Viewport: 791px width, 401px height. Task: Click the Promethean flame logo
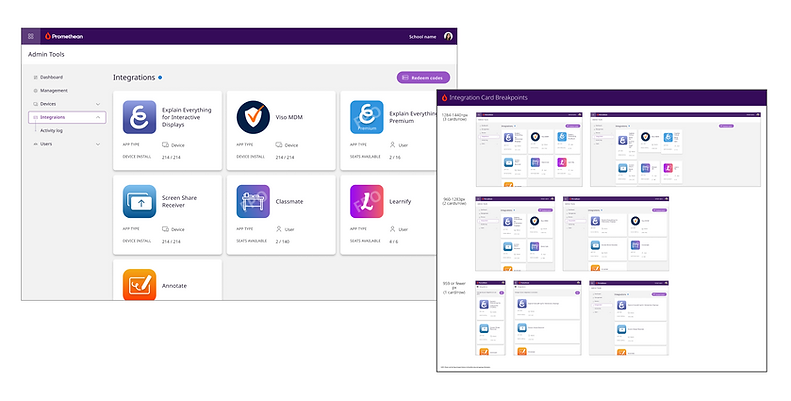tap(48, 36)
